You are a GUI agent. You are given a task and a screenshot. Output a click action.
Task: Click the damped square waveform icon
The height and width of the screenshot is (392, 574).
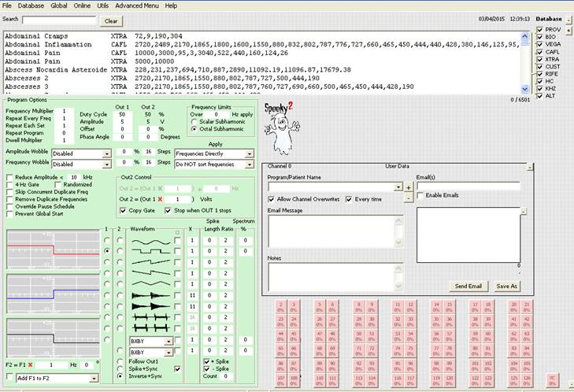coord(151,306)
